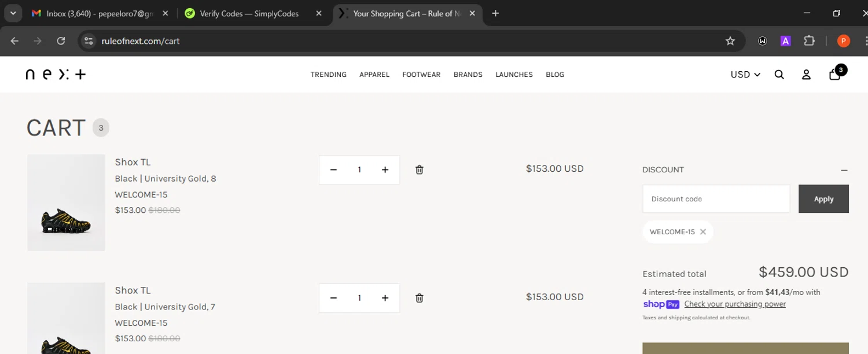The width and height of the screenshot is (868, 354).
Task: Open the account profile icon
Action: [x=806, y=75]
